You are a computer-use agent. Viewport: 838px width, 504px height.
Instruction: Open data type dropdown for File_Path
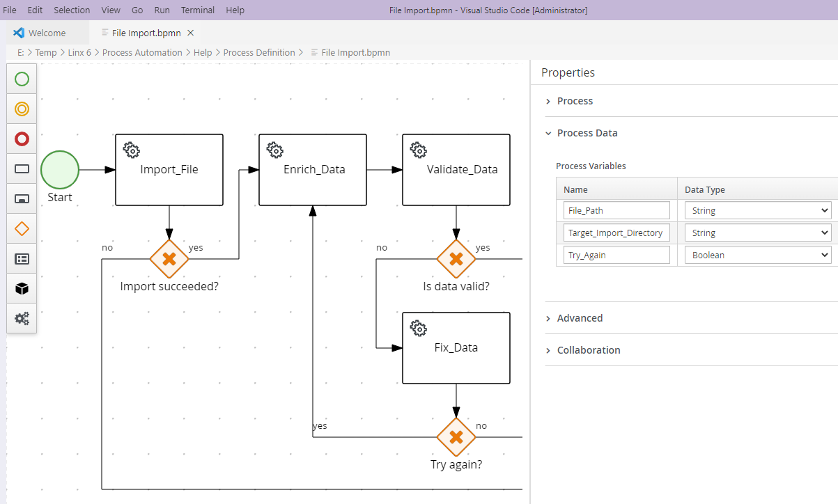(x=758, y=210)
